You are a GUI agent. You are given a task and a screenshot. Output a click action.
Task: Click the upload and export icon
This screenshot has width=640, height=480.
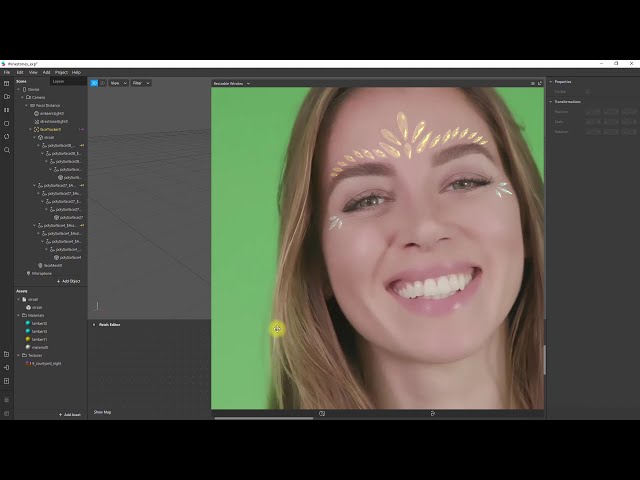point(7,381)
